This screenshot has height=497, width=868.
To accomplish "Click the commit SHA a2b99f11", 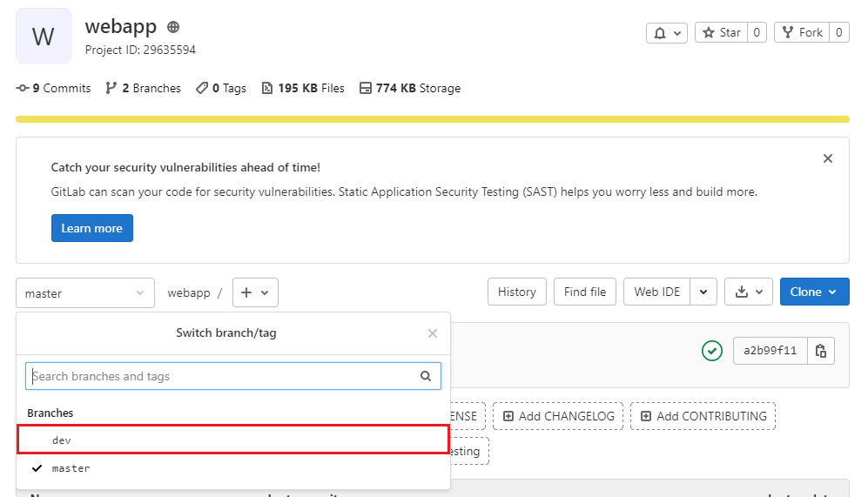I will click(x=770, y=350).
